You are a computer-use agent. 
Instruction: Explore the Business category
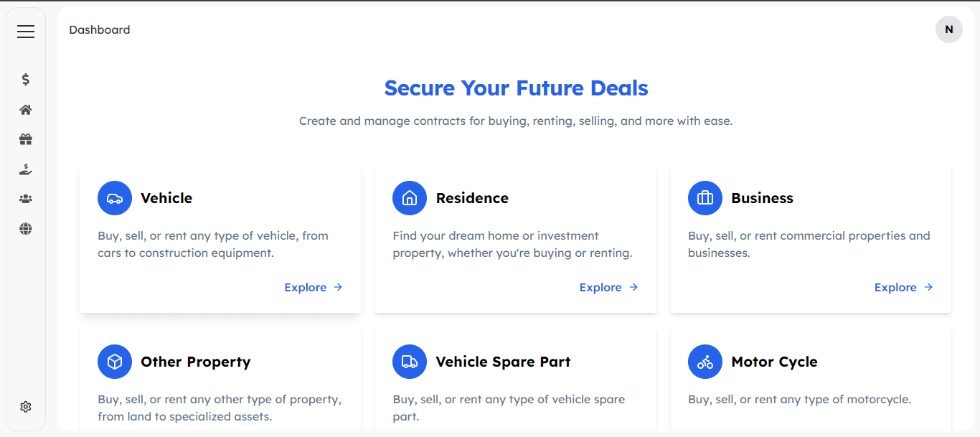[x=903, y=287]
